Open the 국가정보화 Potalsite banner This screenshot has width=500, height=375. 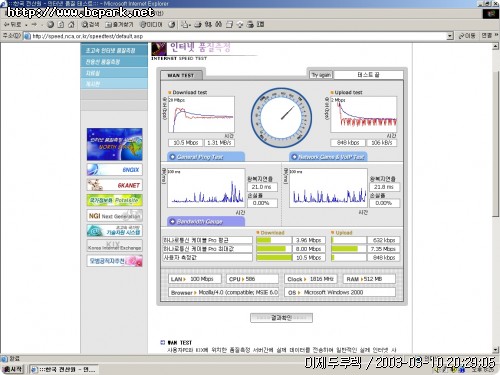114,200
